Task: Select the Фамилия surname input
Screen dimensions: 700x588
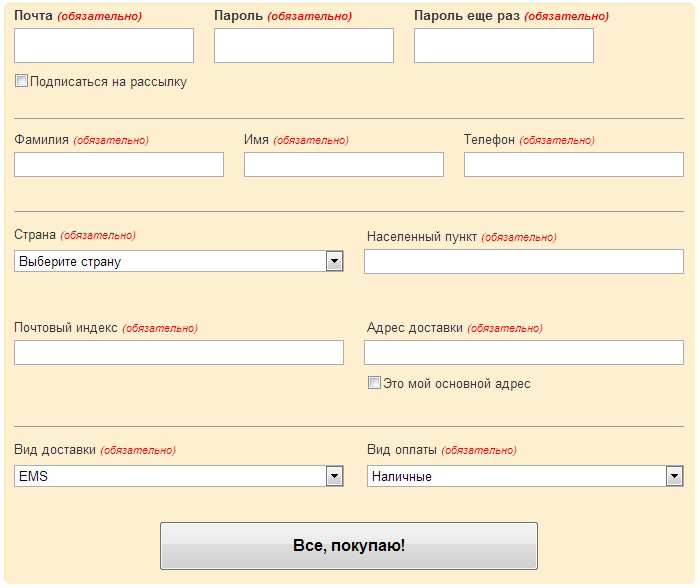Action: tap(119, 165)
